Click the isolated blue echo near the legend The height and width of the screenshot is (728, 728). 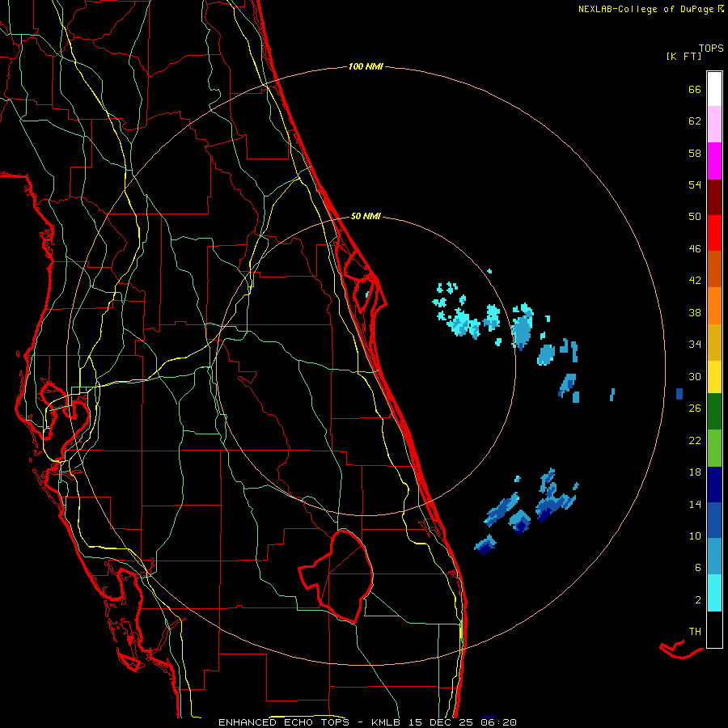point(679,394)
